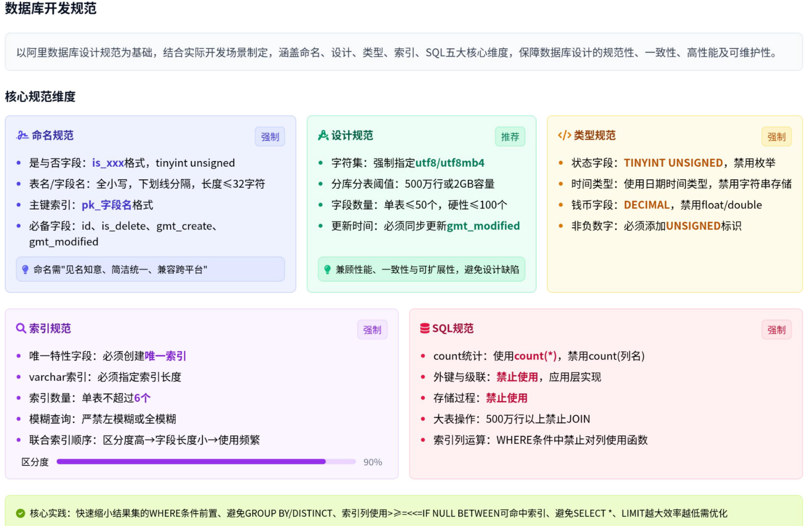Viewport: 812px width, 526px height.
Task: Click the 强制 badge in 命名规范 card
Action: coord(270,137)
